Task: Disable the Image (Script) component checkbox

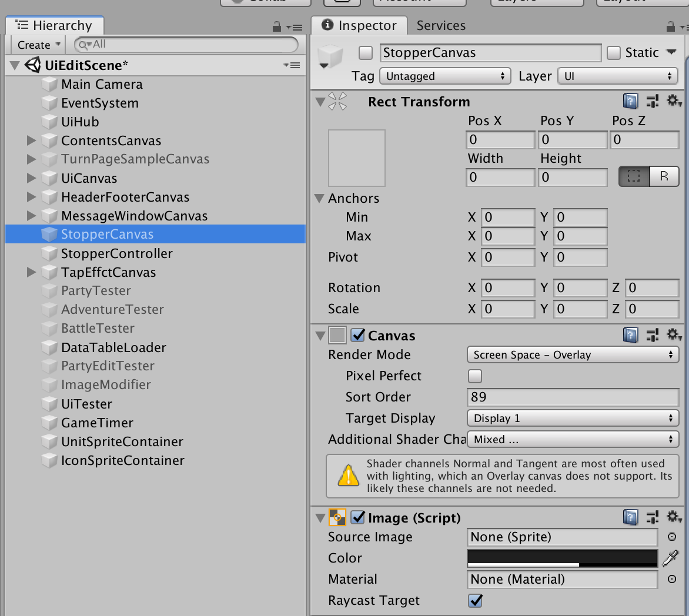Action: click(x=357, y=517)
